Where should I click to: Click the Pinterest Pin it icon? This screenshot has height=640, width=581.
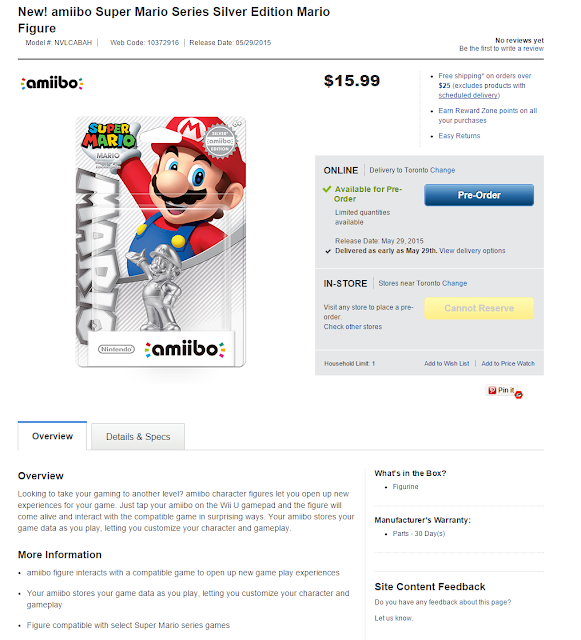pyautogui.click(x=501, y=390)
